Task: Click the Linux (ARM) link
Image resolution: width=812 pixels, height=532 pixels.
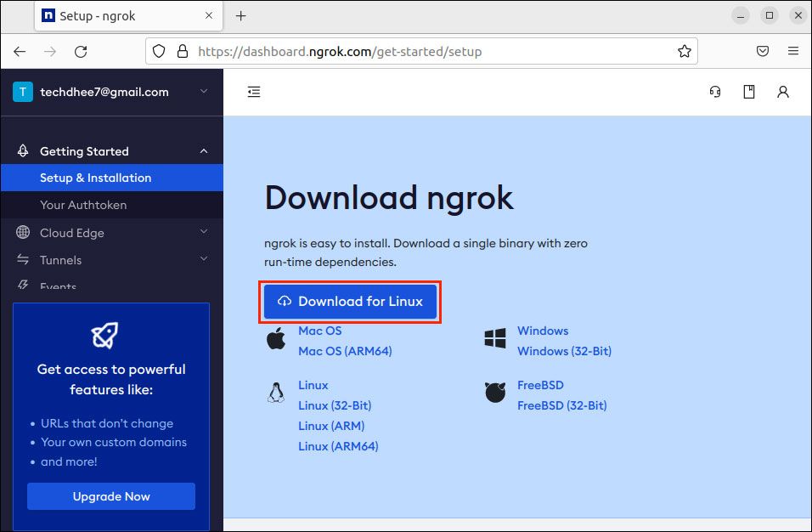Action: 331,425
